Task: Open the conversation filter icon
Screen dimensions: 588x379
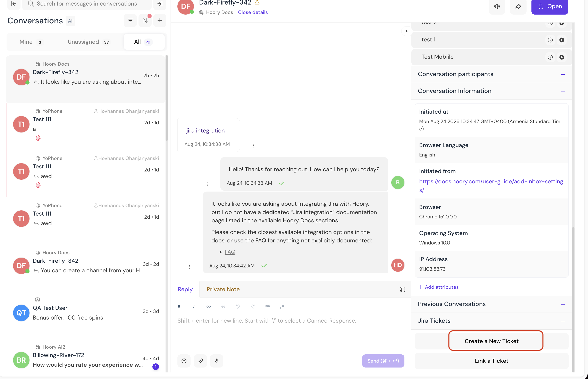Action: click(x=130, y=21)
